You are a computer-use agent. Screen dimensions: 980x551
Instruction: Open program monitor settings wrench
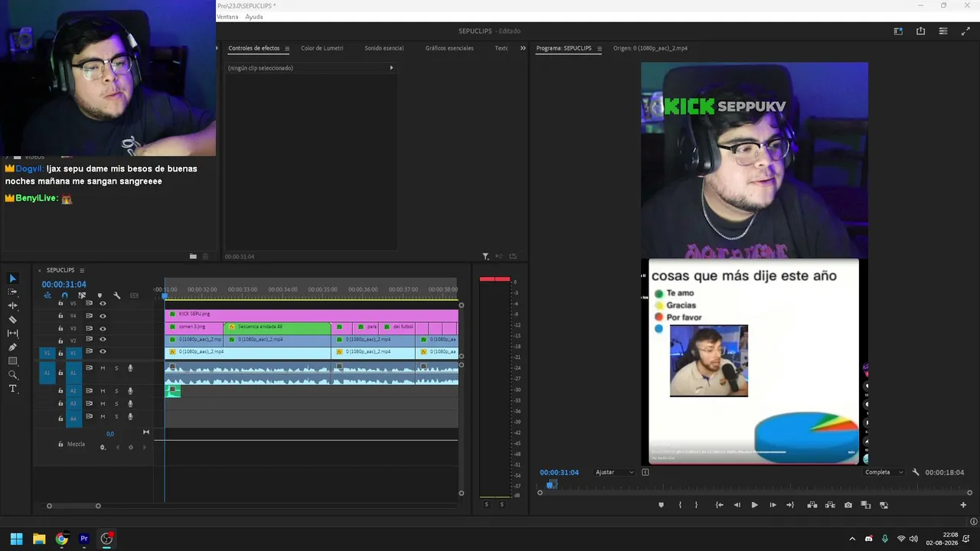(x=916, y=472)
